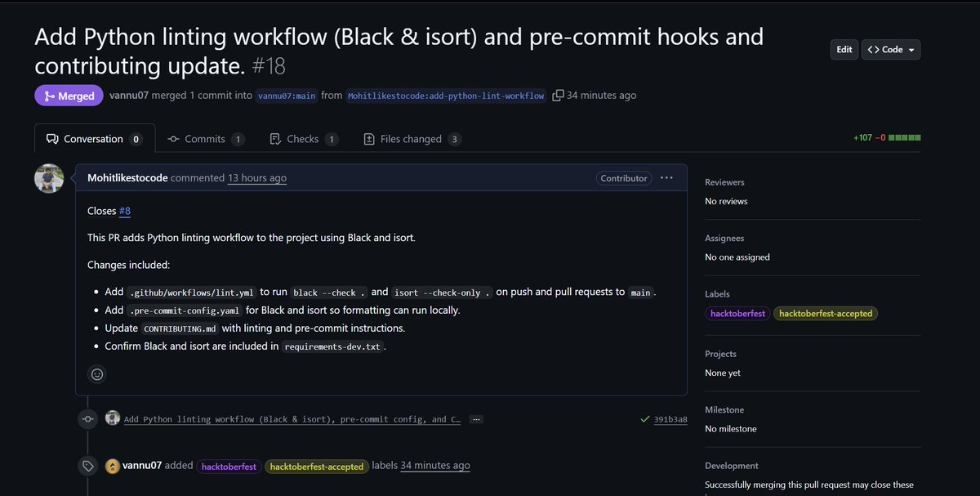Click the tag icon on the timeline

pyautogui.click(x=87, y=466)
